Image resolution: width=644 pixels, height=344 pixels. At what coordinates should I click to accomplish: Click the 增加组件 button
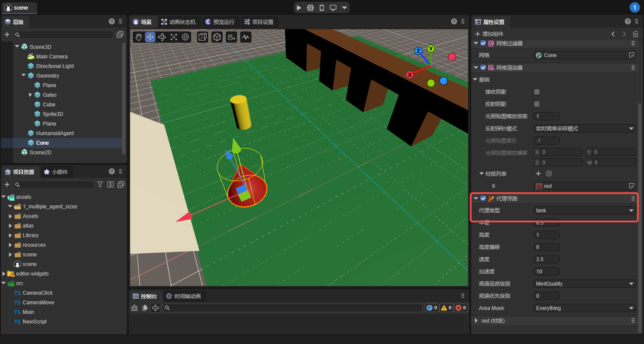(x=489, y=34)
